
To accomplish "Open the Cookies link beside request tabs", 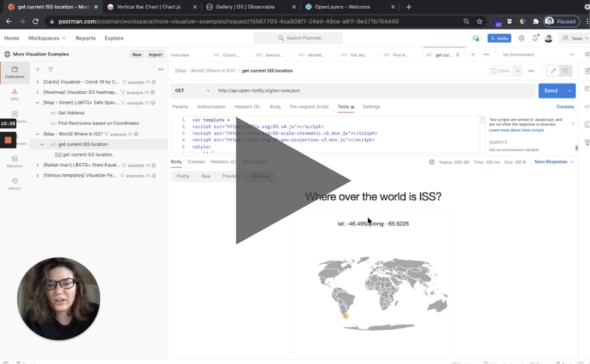I will 565,107.
